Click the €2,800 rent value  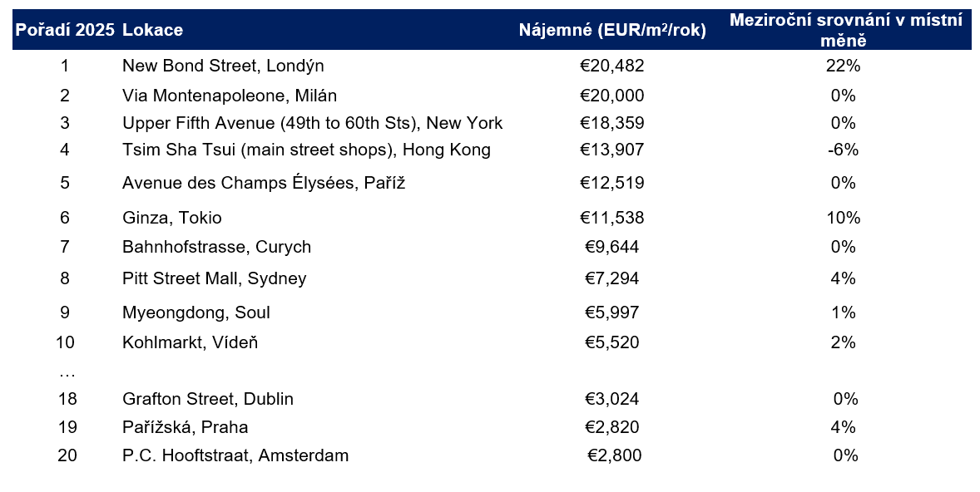point(614,455)
